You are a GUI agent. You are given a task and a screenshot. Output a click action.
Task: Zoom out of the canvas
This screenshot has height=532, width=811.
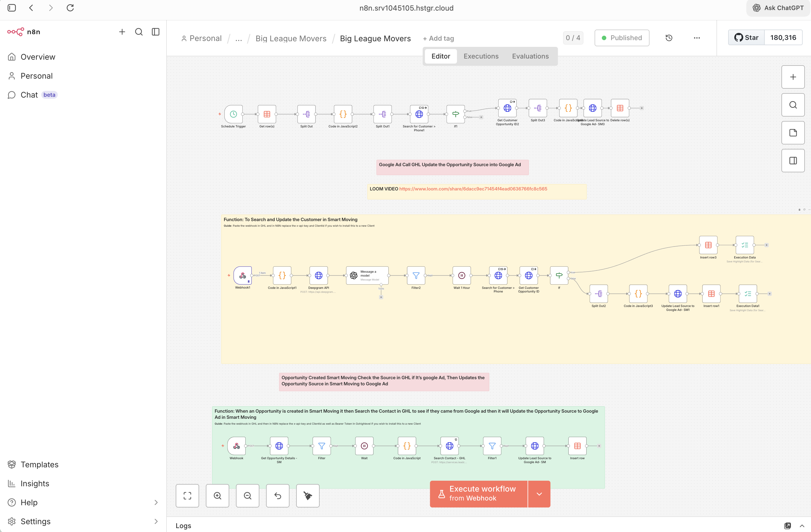pyautogui.click(x=248, y=495)
